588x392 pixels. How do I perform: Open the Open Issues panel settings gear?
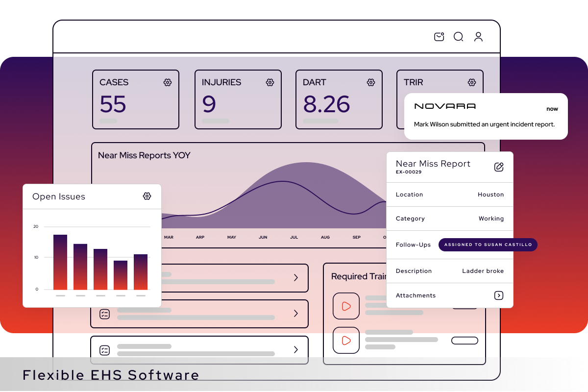click(x=147, y=196)
